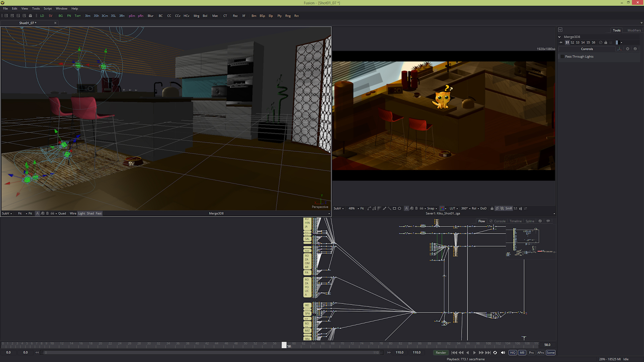Toggle audio mute speaker icon
Screen dimensions: 644x362
503,353
